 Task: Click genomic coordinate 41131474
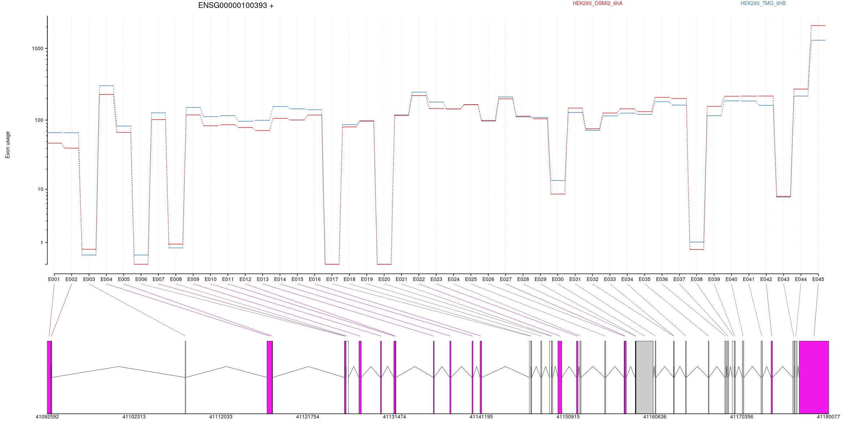pos(395,417)
